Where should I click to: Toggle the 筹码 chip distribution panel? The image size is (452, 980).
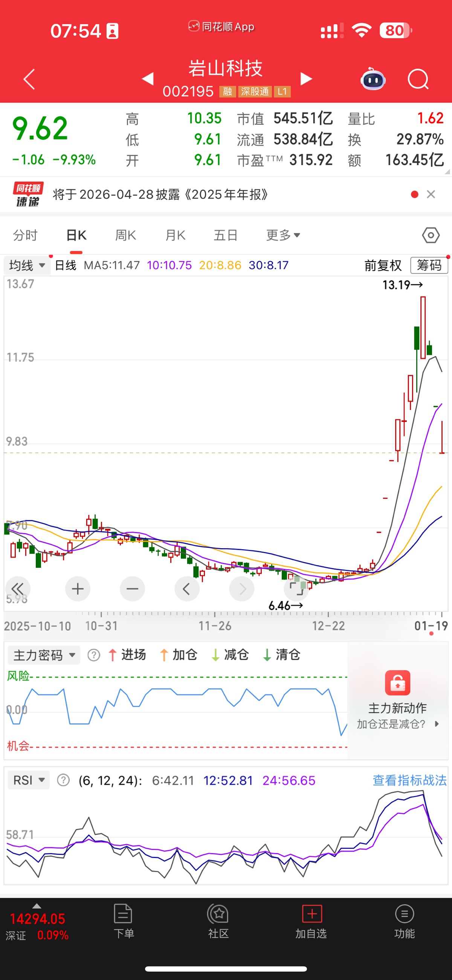click(429, 265)
